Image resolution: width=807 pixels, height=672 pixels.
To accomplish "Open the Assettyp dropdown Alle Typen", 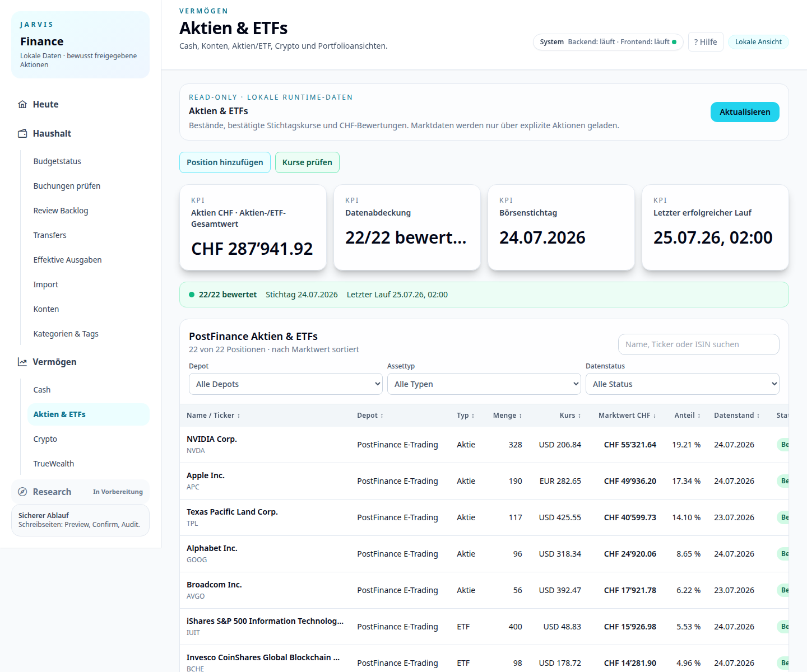I will coord(484,384).
